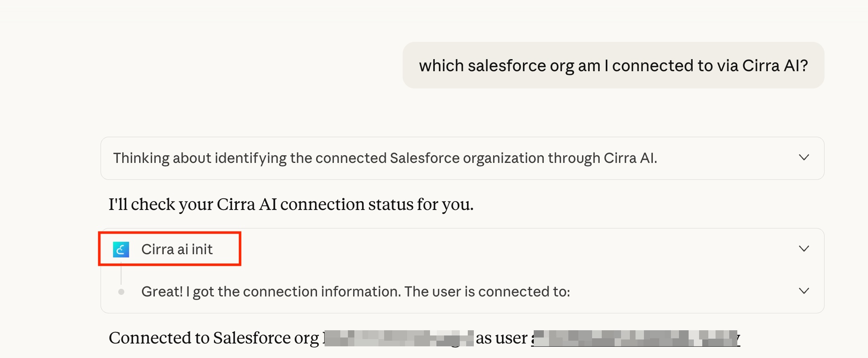Viewport: 868px width, 358px height.
Task: Click the gray bullet dot step marker
Action: point(121,292)
